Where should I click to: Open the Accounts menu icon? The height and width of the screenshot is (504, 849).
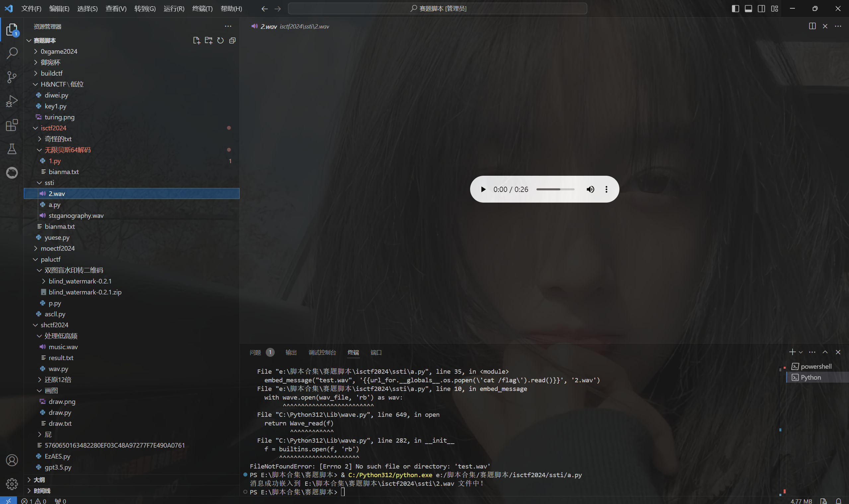click(12, 460)
